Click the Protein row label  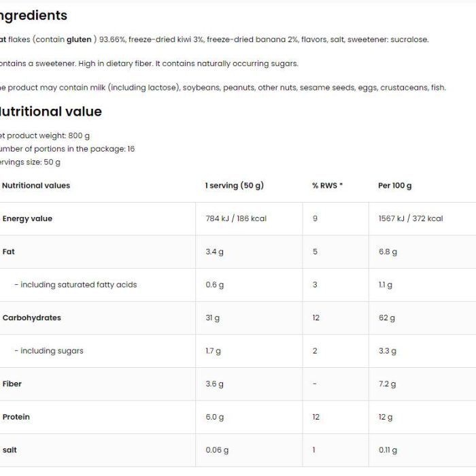pos(16,417)
